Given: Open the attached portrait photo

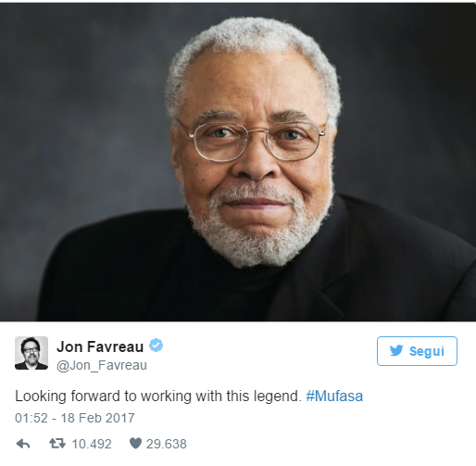Looking at the screenshot, I should tap(238, 162).
